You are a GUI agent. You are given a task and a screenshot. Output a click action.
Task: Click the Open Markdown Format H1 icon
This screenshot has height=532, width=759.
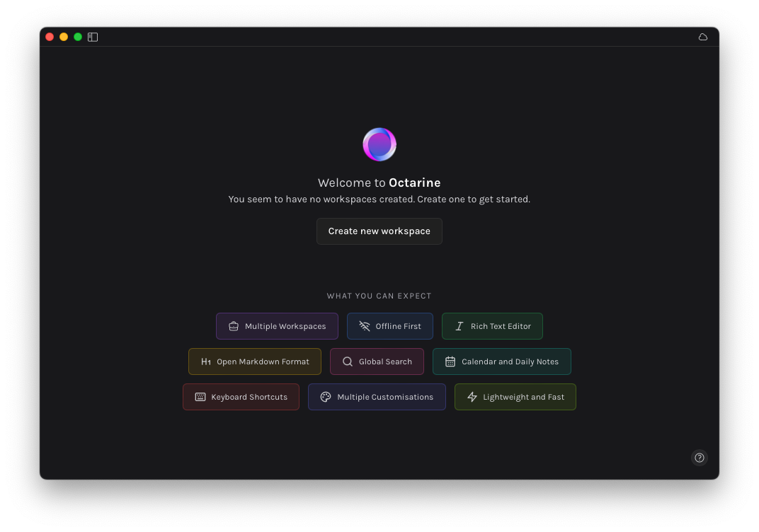click(x=206, y=362)
